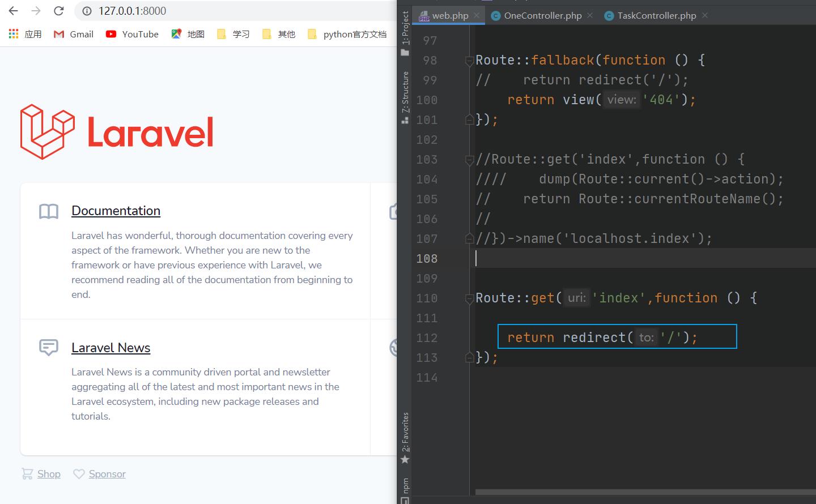Screen dimensions: 816x504
Task: Open the Favorites tool window
Action: 405,438
